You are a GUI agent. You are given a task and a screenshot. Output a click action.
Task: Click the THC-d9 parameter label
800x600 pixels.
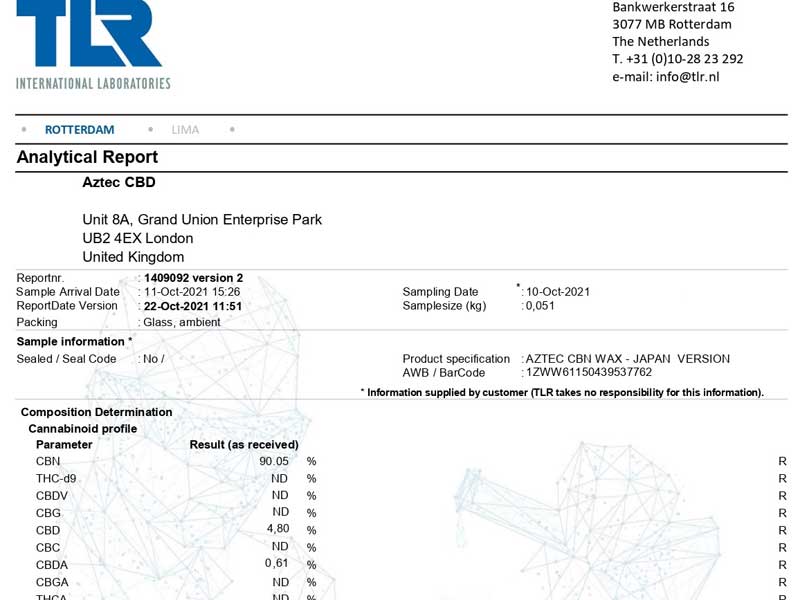tap(56, 478)
